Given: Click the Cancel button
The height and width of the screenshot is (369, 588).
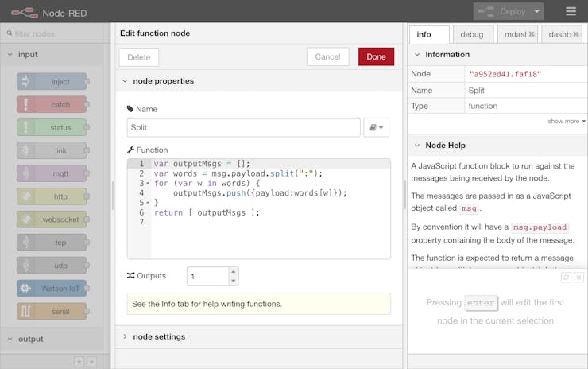Looking at the screenshot, I should (327, 56).
